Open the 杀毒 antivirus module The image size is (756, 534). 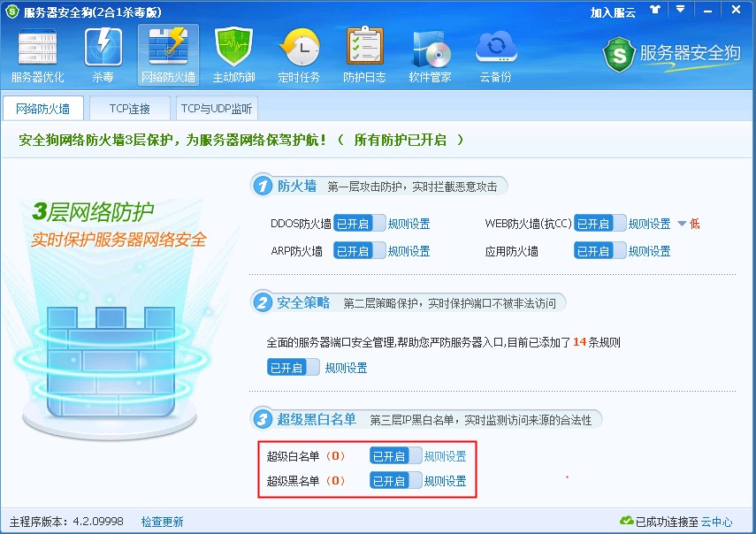(x=103, y=56)
